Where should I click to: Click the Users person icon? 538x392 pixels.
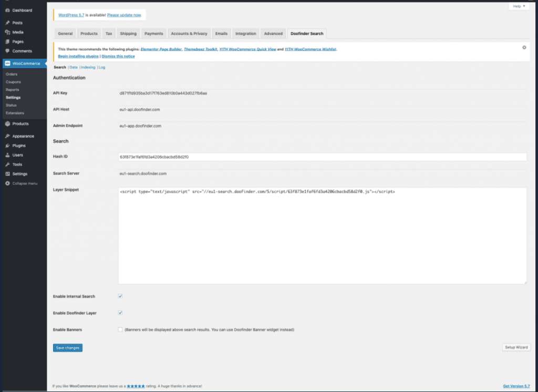coord(7,155)
